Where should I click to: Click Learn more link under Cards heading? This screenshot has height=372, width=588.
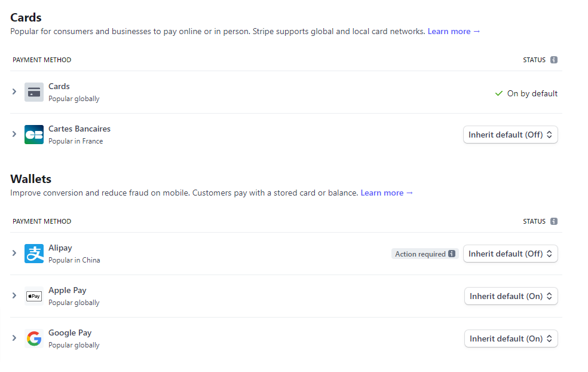pos(454,31)
